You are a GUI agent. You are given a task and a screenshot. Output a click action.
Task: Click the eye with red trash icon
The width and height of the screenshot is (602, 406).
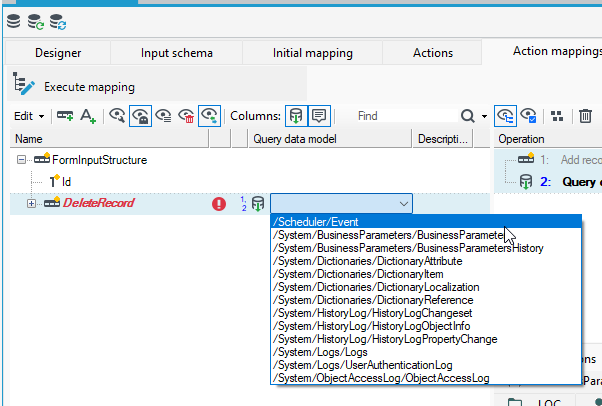186,116
